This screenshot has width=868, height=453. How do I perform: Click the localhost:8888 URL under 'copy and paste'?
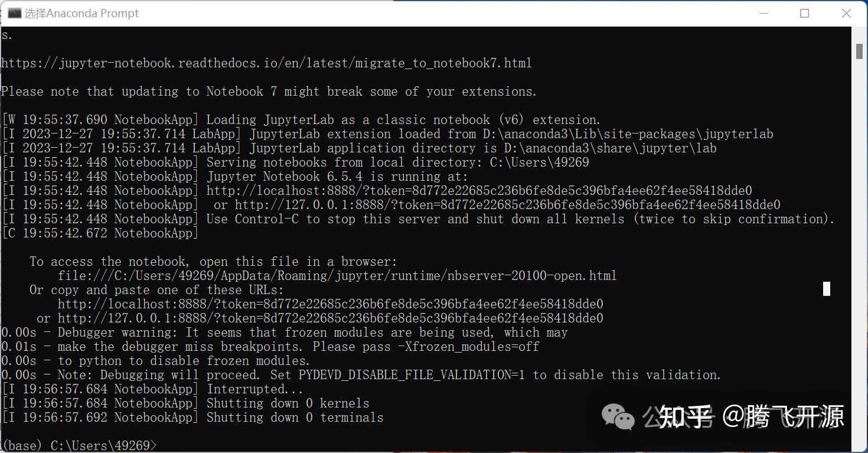tap(330, 304)
